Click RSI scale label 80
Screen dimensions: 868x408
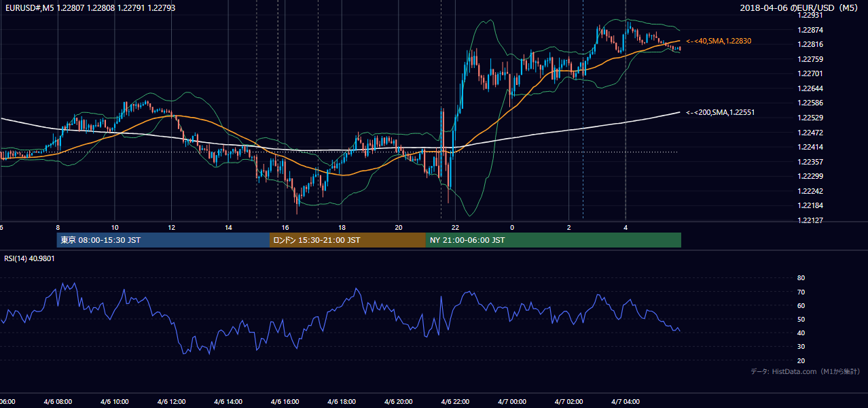click(801, 278)
